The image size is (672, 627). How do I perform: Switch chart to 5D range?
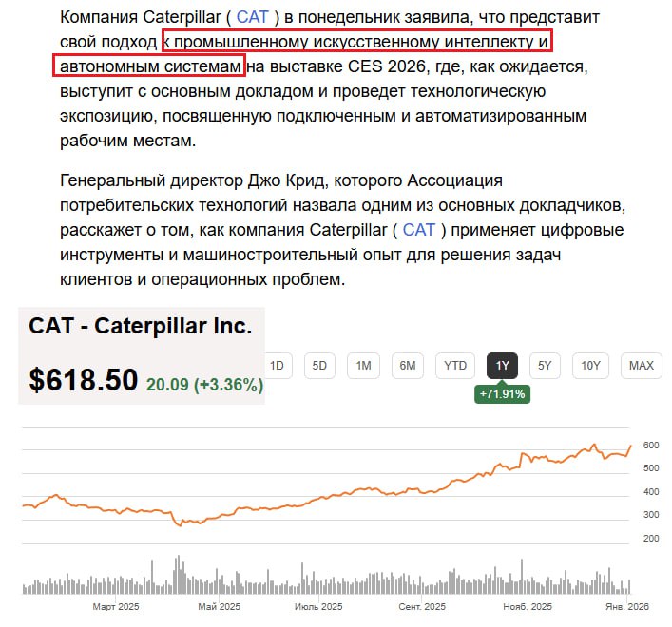(x=320, y=366)
